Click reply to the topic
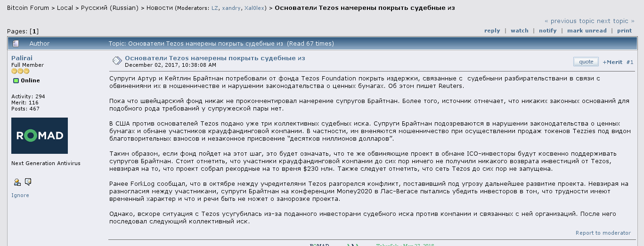This screenshot has width=644, height=246. click(x=492, y=31)
